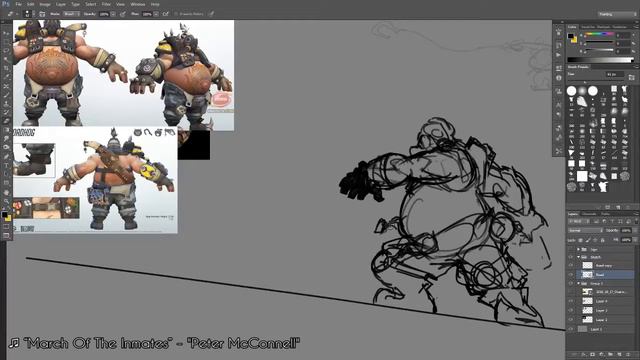Select the Eraser tool
The width and height of the screenshot is (640, 360).
click(x=6, y=121)
